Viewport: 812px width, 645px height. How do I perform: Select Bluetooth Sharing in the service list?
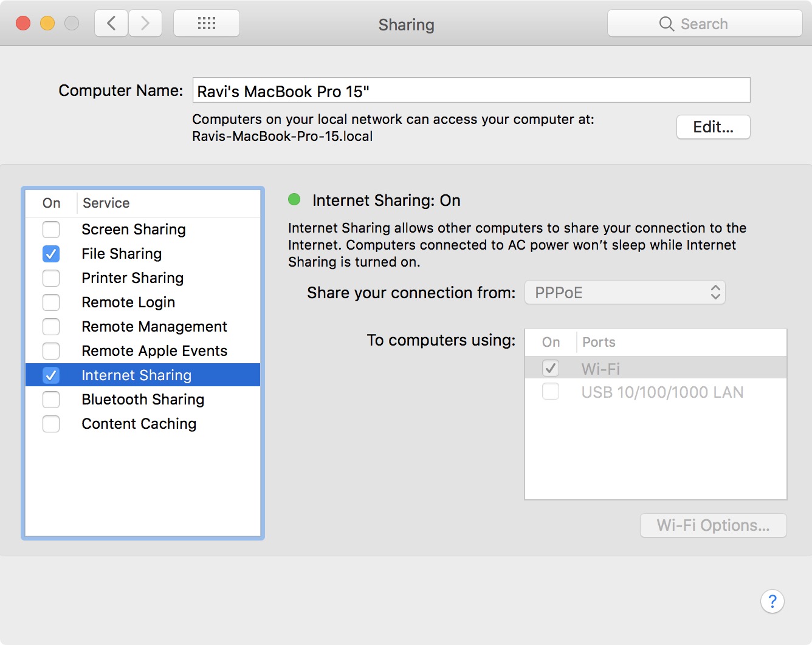[143, 400]
